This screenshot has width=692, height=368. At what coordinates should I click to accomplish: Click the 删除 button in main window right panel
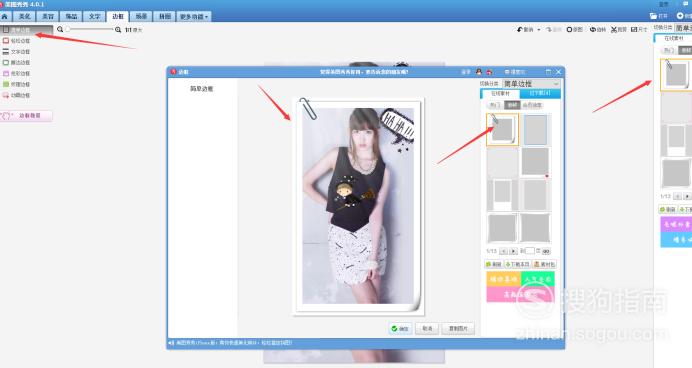[667, 209]
